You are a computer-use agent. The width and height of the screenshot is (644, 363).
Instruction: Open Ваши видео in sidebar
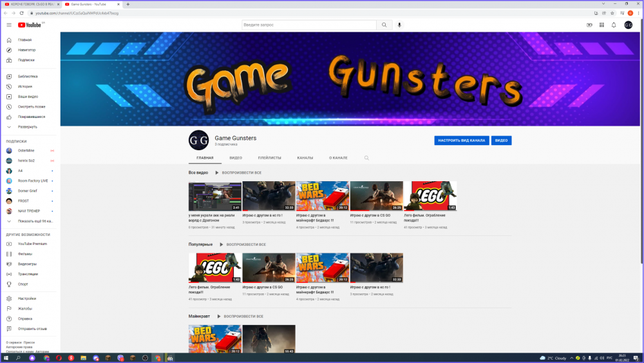29,97
